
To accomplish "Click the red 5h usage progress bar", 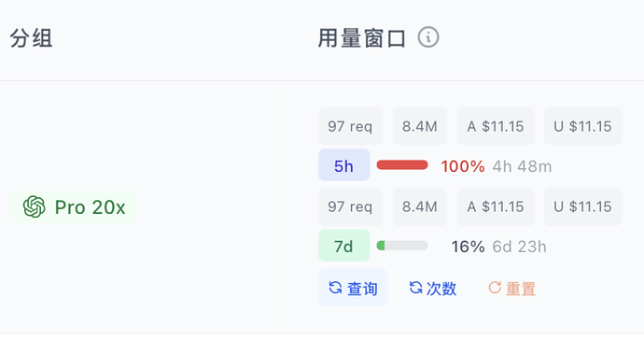I will pyautogui.click(x=402, y=165).
